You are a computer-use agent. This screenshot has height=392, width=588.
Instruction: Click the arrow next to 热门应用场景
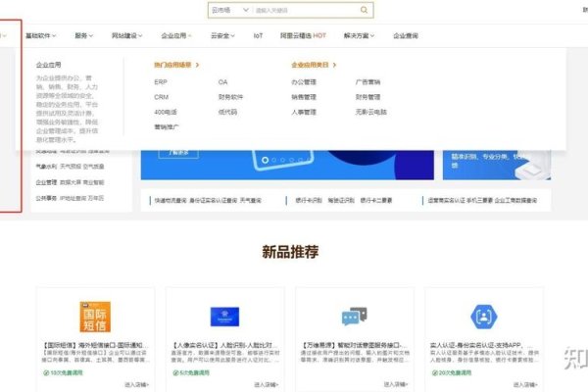(197, 65)
